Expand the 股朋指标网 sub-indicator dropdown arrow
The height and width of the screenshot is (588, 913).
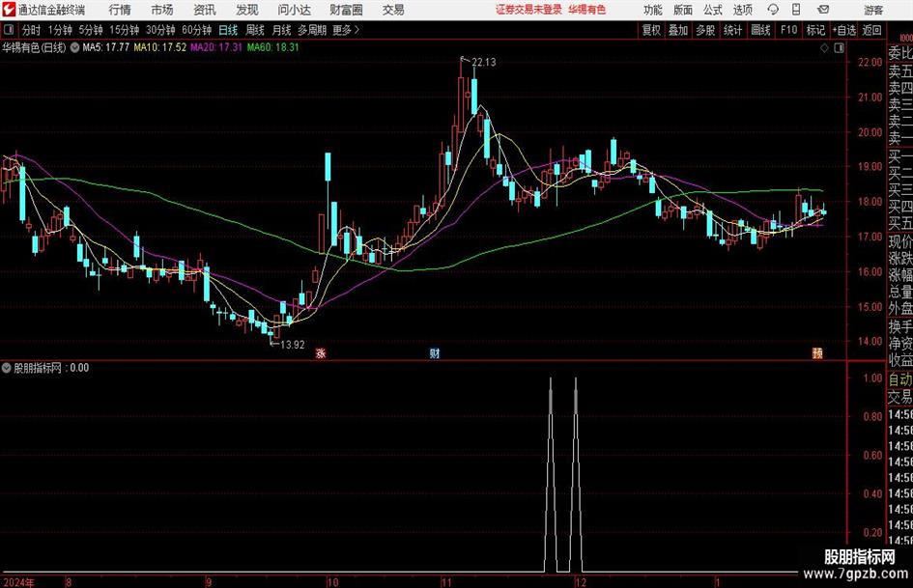pyautogui.click(x=7, y=368)
